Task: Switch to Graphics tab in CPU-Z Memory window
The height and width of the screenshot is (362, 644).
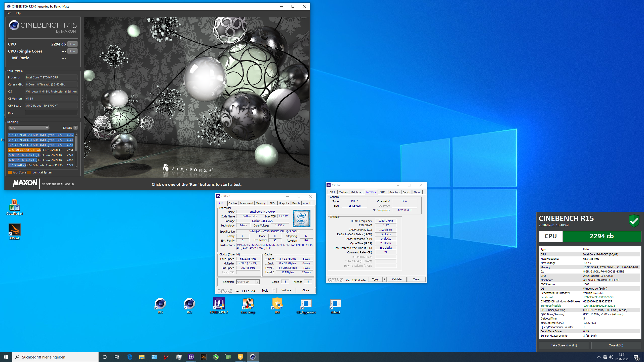Action: (394, 192)
